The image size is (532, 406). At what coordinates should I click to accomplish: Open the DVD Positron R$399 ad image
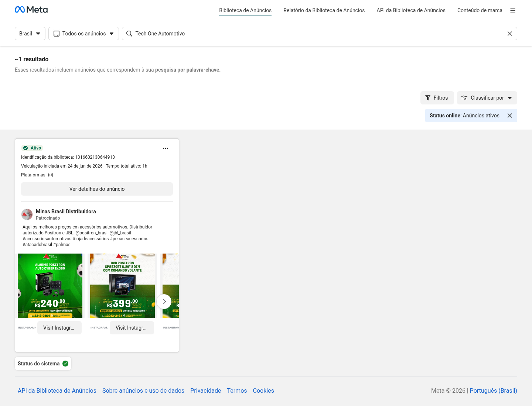point(122,286)
